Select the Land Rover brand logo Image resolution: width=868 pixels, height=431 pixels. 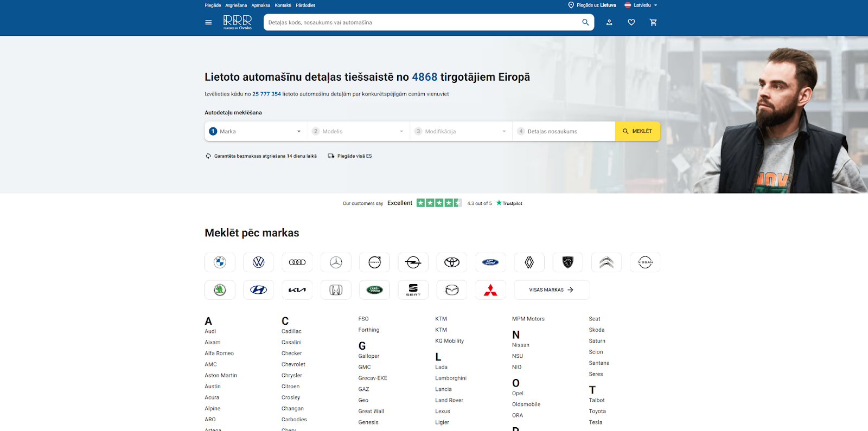375,290
